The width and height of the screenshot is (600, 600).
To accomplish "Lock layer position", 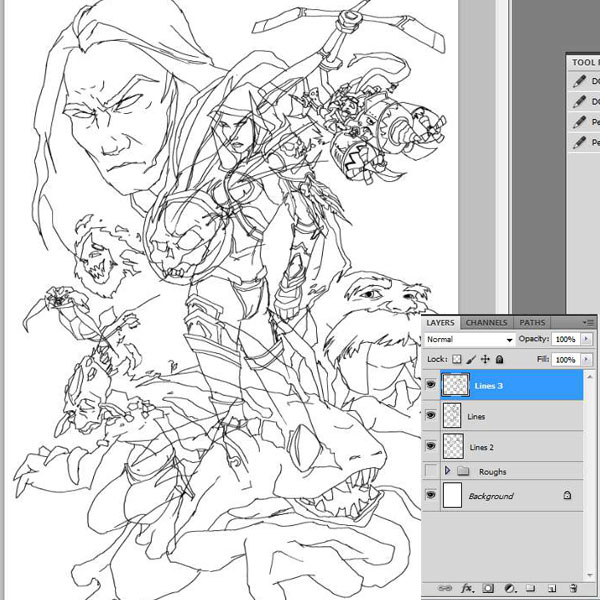I will 485,359.
